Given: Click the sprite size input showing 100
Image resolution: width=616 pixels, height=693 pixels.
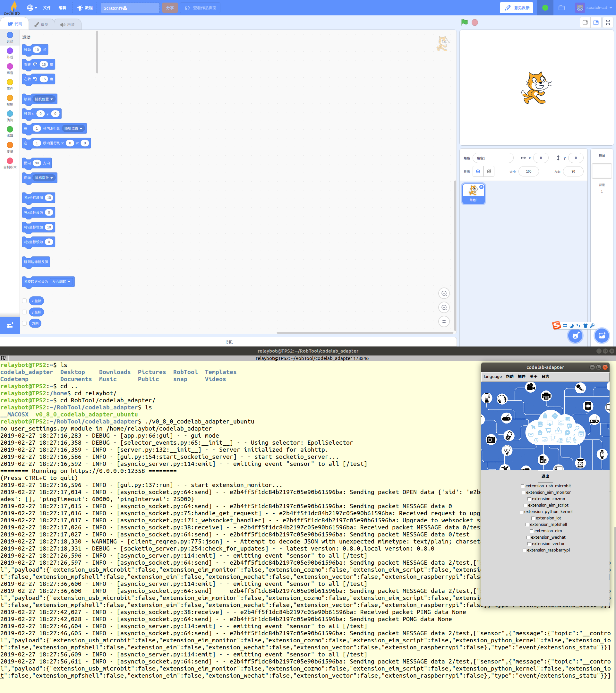Looking at the screenshot, I should pyautogui.click(x=528, y=171).
